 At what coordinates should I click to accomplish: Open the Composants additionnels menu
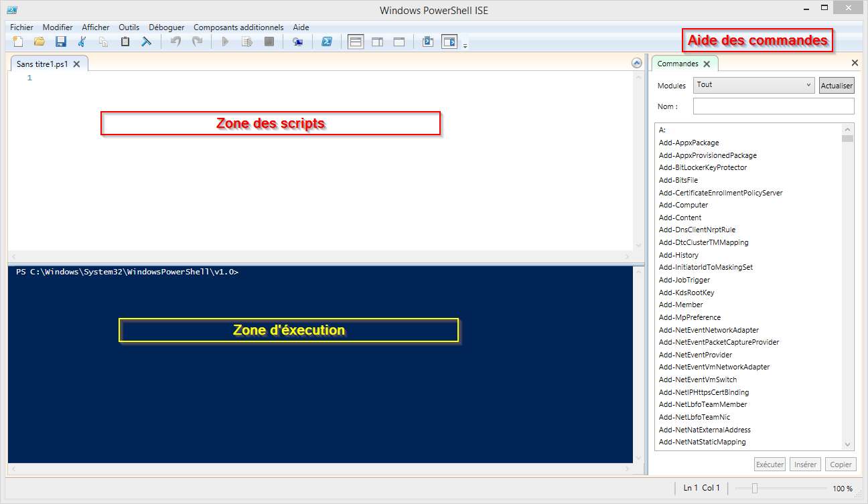pos(238,27)
